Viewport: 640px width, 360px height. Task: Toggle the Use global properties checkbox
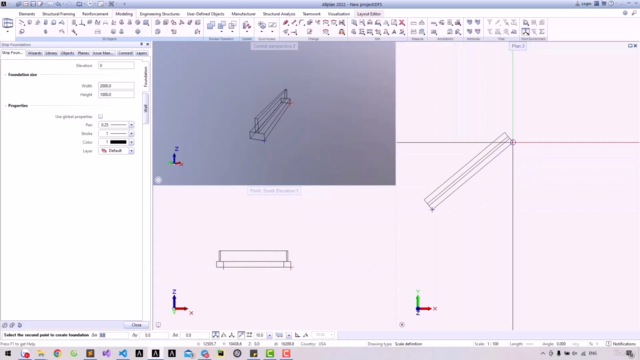point(100,117)
